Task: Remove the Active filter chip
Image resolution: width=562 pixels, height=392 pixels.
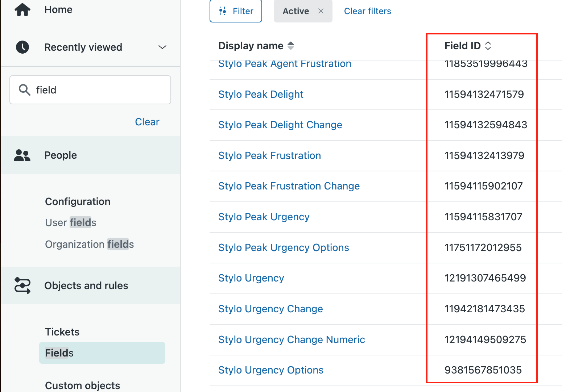Action: tap(321, 11)
